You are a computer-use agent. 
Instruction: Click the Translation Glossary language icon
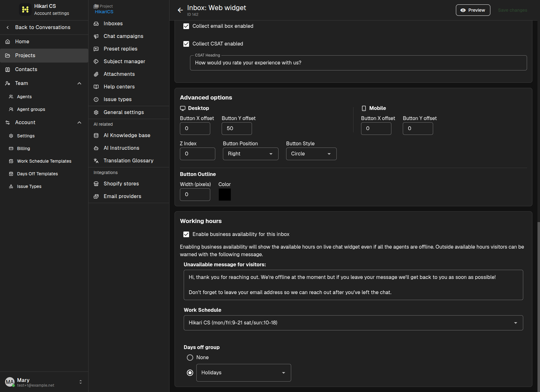[x=96, y=161]
